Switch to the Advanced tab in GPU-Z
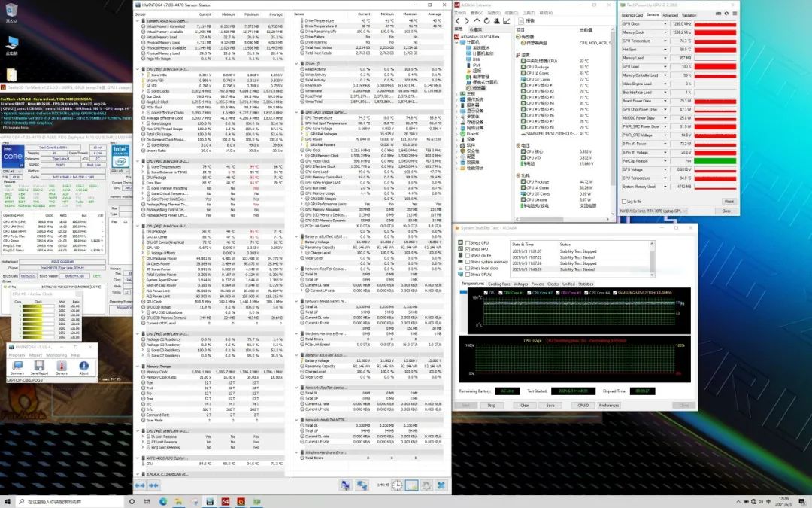This screenshot has height=508, width=812. click(669, 14)
